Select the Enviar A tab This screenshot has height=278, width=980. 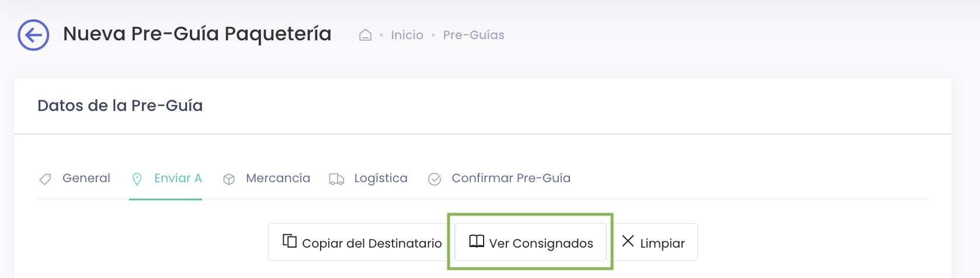coord(166,179)
